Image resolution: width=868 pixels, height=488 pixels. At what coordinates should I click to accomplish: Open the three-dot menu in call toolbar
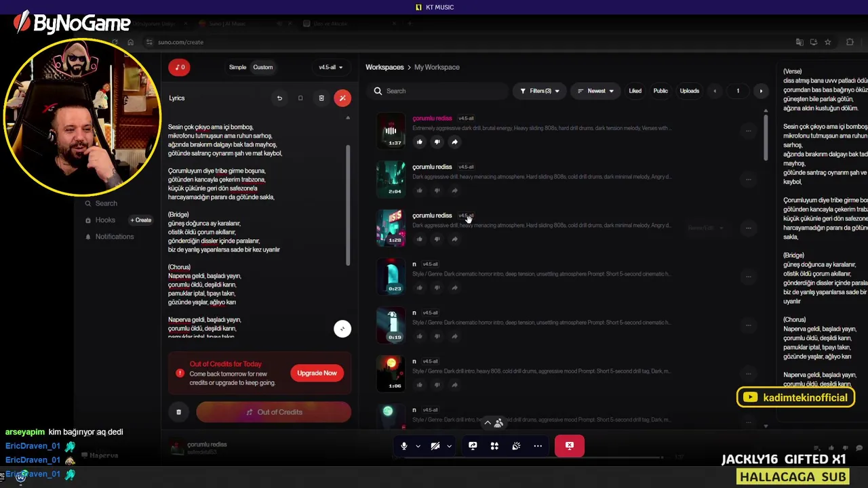point(538,446)
